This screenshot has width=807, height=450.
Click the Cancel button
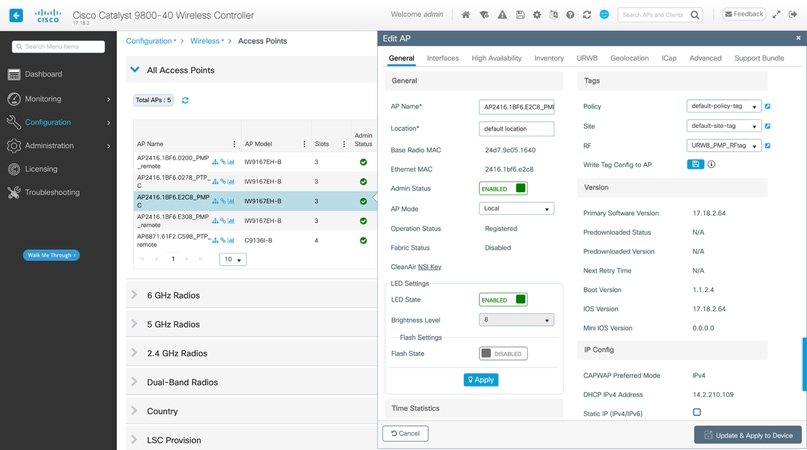(x=405, y=434)
